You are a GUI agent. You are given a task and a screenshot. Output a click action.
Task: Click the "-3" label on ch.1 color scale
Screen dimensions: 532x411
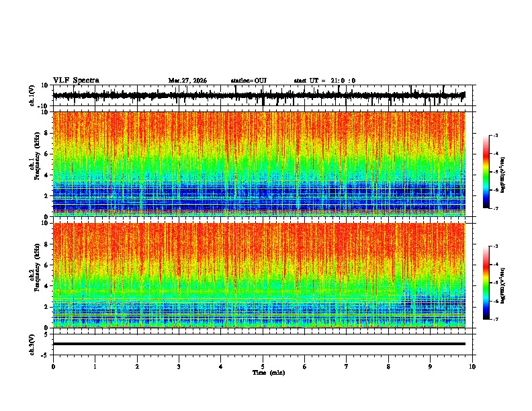(x=495, y=136)
